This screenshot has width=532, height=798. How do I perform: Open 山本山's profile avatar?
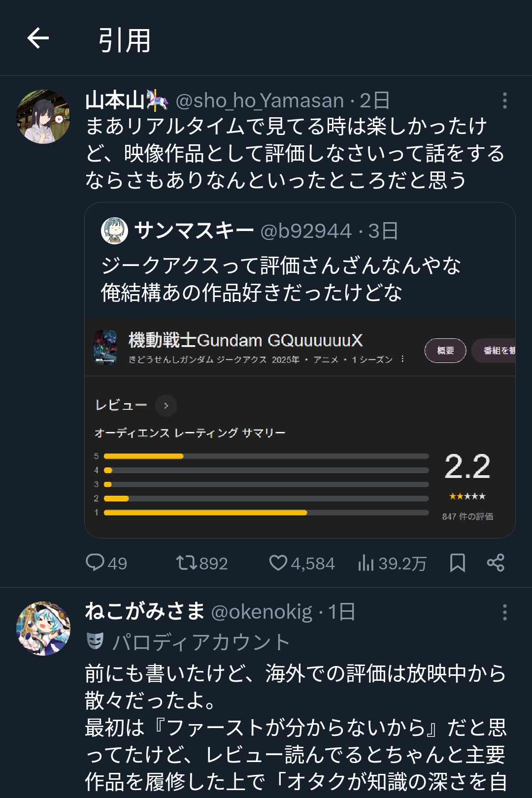pyautogui.click(x=43, y=117)
